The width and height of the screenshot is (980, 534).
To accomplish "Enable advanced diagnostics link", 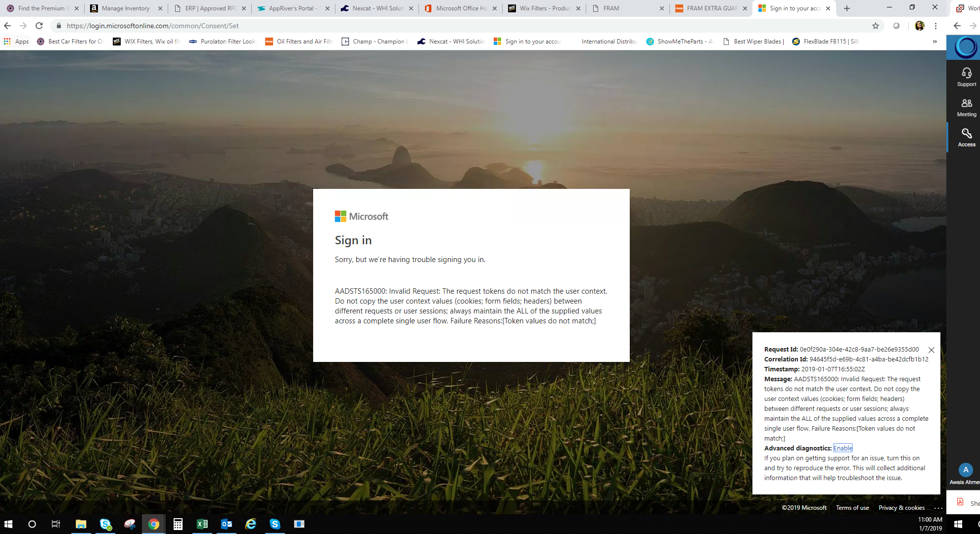I will click(x=842, y=448).
